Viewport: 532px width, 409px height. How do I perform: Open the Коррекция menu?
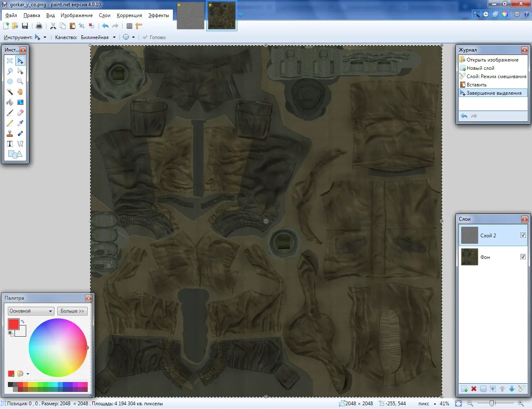129,15
